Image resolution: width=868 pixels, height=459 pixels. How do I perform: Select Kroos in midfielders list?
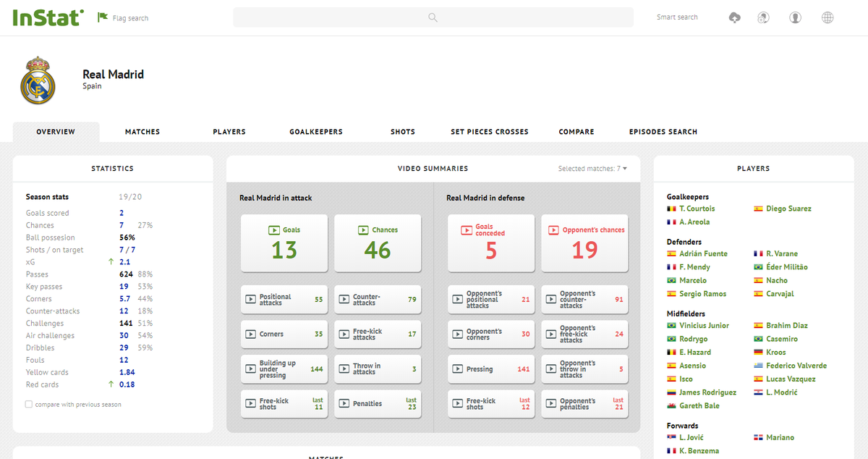pyautogui.click(x=776, y=353)
